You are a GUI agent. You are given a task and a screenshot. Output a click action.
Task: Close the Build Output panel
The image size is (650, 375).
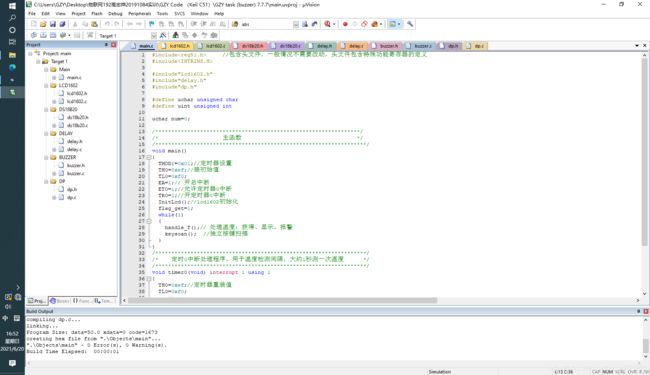pos(645,311)
